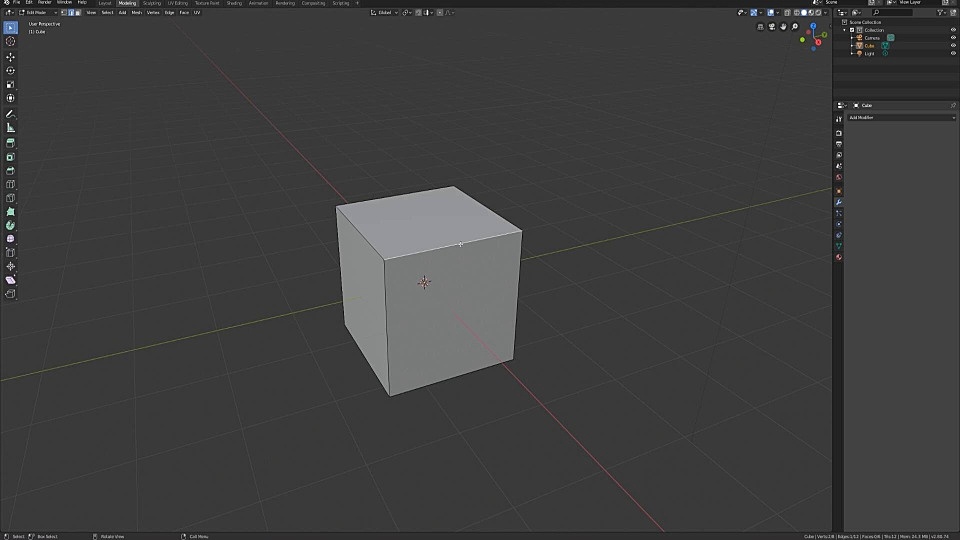Toggle snapping magnet icon
960x540 pixels.
click(418, 12)
